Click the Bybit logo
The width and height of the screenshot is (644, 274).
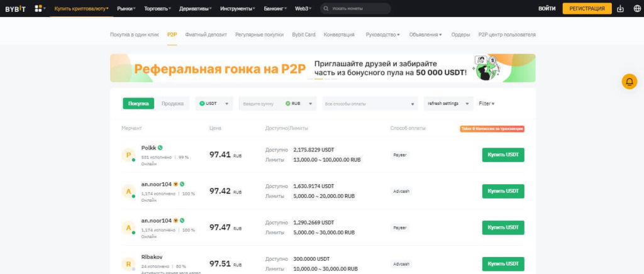15,9
